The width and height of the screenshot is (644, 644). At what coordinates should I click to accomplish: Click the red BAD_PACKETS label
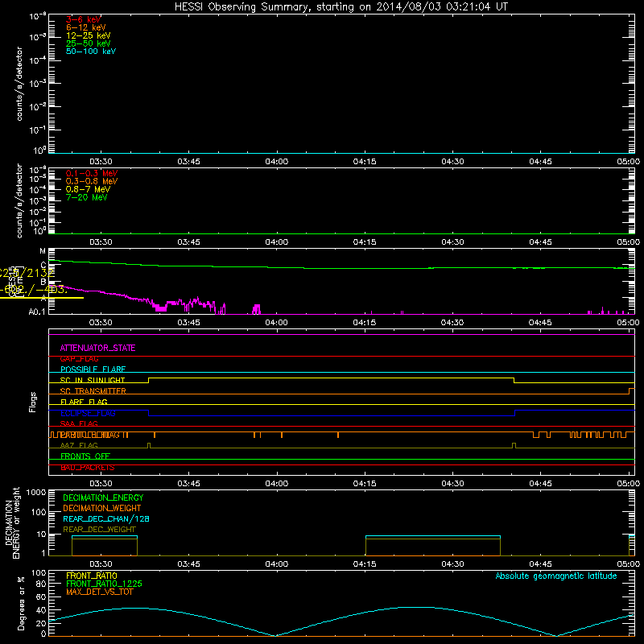pos(88,468)
